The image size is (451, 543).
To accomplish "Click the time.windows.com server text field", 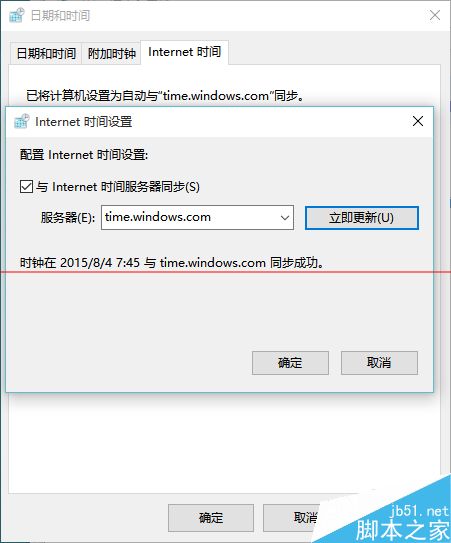I will pyautogui.click(x=197, y=217).
